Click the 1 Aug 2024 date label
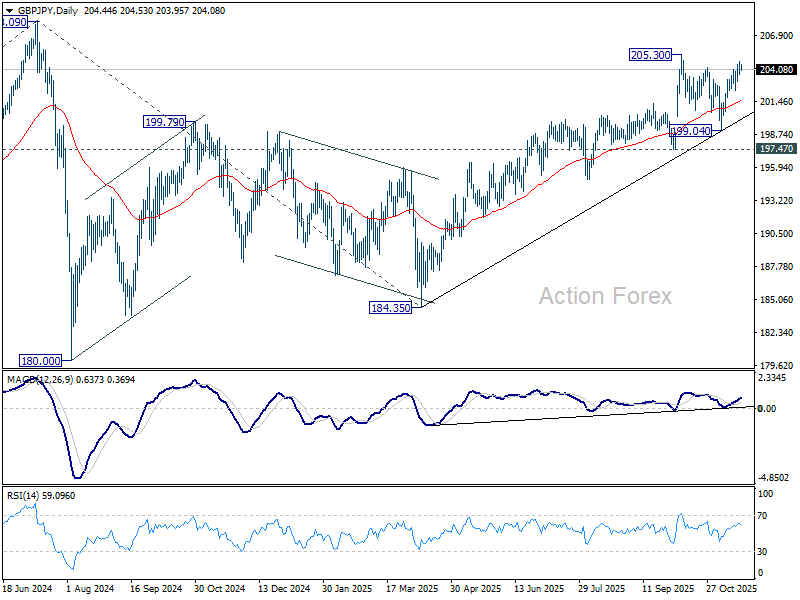The width and height of the screenshot is (800, 600). pos(91,588)
